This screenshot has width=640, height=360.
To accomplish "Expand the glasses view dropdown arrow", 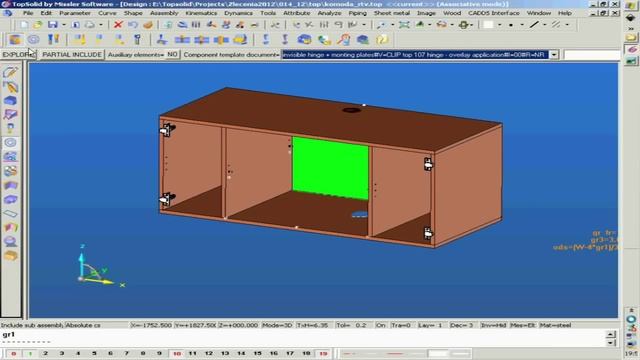I will pos(452,25).
